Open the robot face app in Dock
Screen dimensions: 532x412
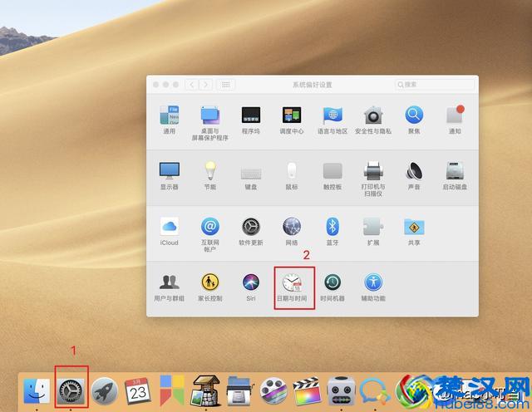tap(341, 391)
